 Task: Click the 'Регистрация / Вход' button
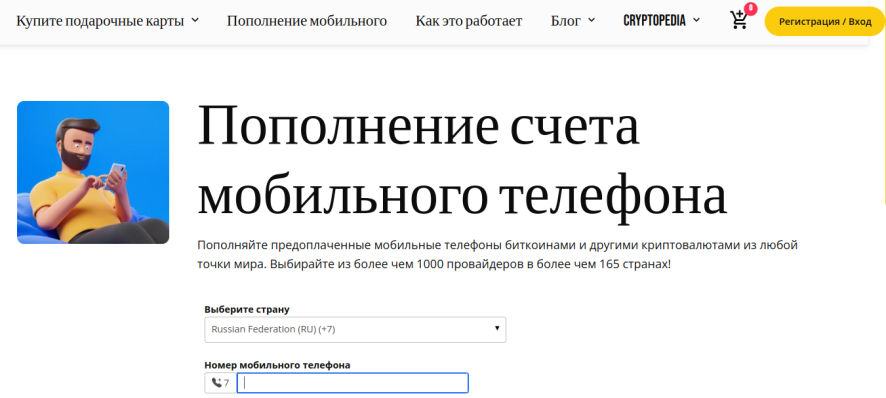pos(825,21)
